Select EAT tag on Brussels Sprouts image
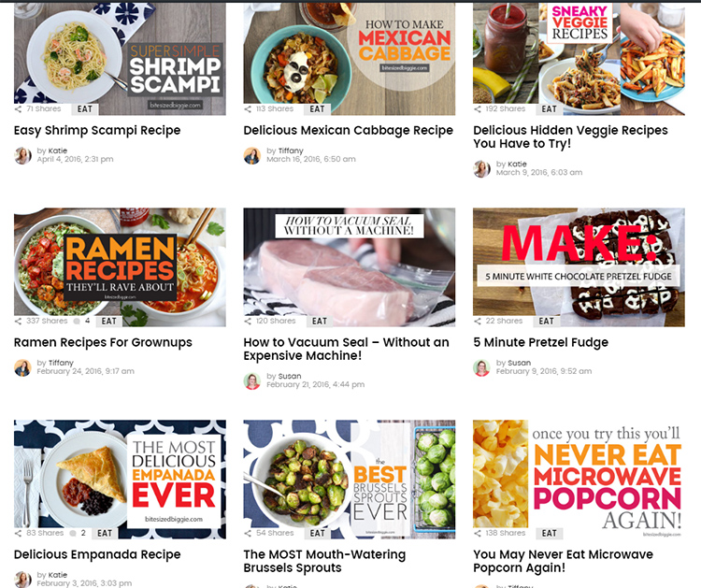 318,533
